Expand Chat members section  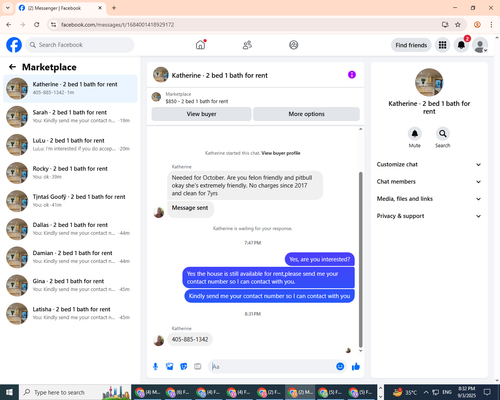click(x=429, y=182)
